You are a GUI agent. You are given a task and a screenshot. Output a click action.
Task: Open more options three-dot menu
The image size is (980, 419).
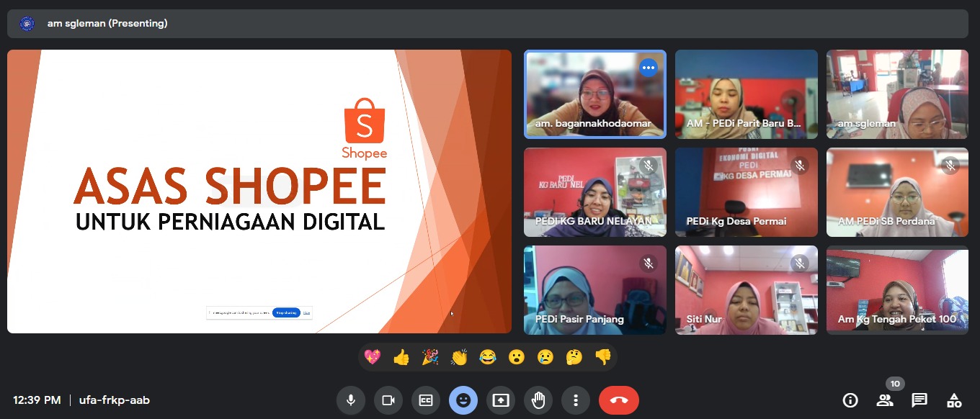pos(575,400)
